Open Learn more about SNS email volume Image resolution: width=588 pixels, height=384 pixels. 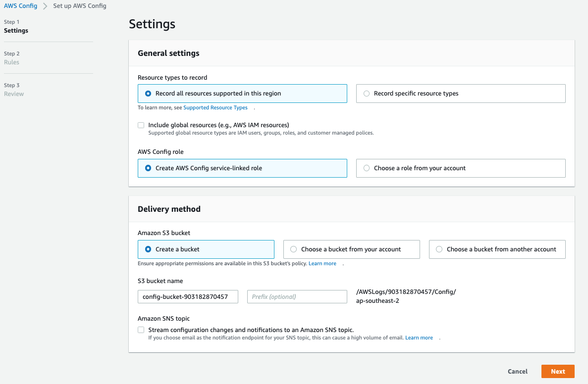419,338
